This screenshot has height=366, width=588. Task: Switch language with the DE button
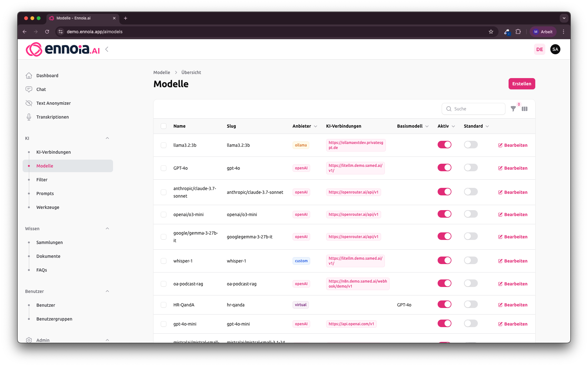tap(540, 49)
